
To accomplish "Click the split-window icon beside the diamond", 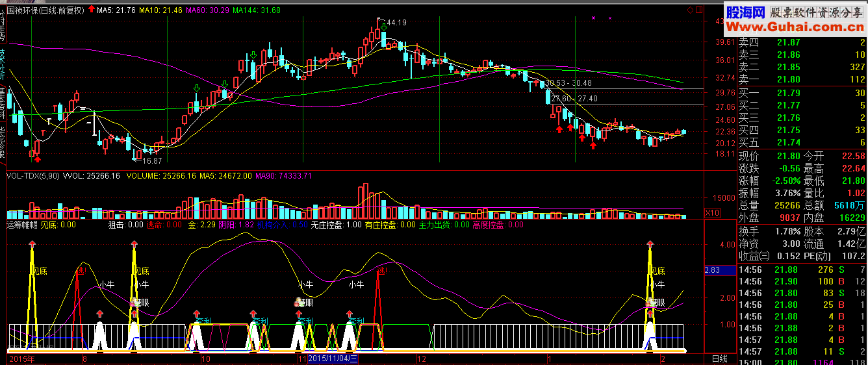I will point(699,10).
